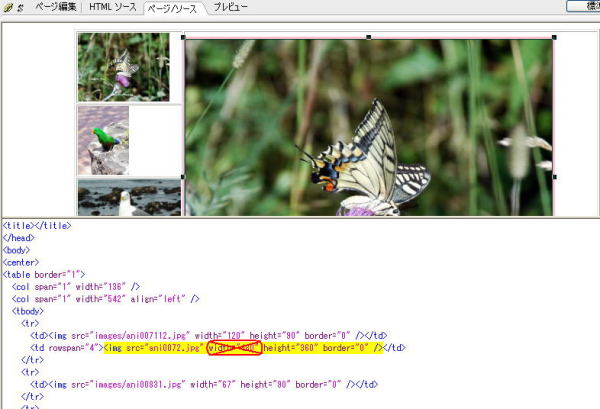Click the top-right selection handle of the large image
The width and height of the screenshot is (600, 409).
554,37
